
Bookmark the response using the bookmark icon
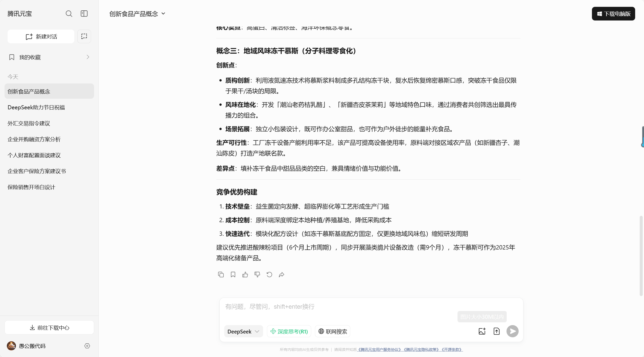pos(233,275)
